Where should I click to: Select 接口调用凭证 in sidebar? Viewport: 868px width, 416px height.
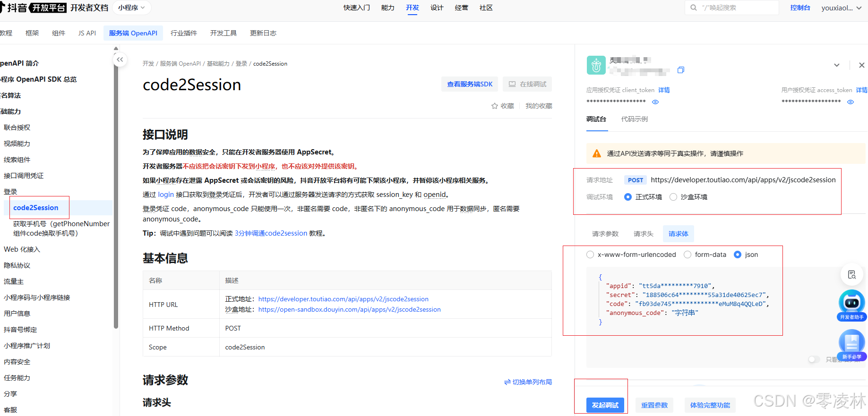(x=24, y=176)
